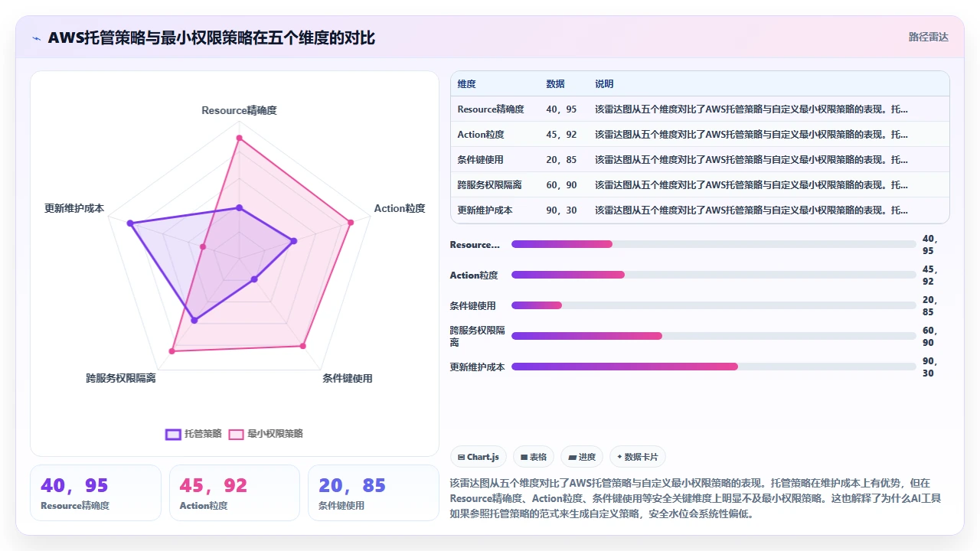Screen dimensions: 980x551
Task: Click the 路径雷达 label
Action: 928,37
